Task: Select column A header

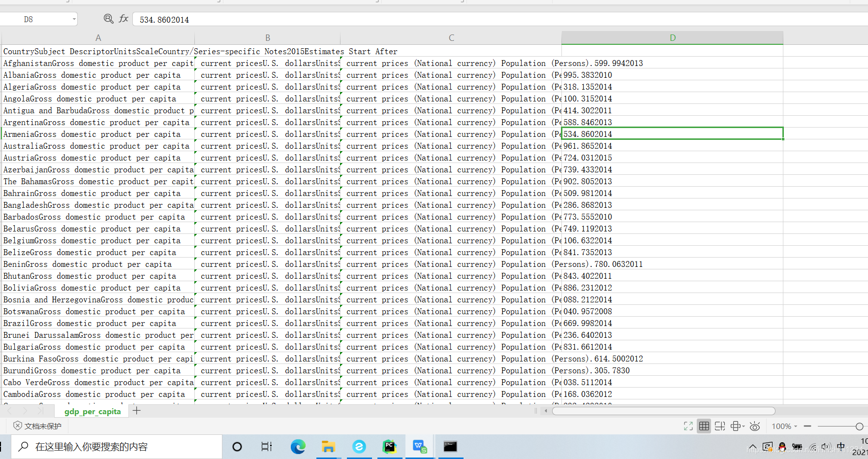Action: point(98,38)
